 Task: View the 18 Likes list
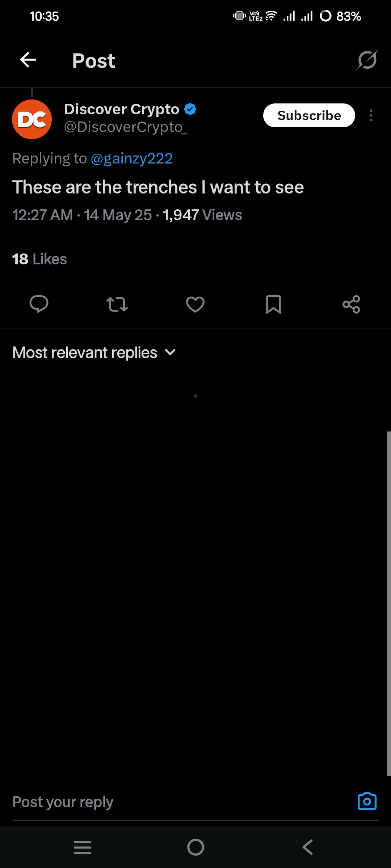[39, 259]
